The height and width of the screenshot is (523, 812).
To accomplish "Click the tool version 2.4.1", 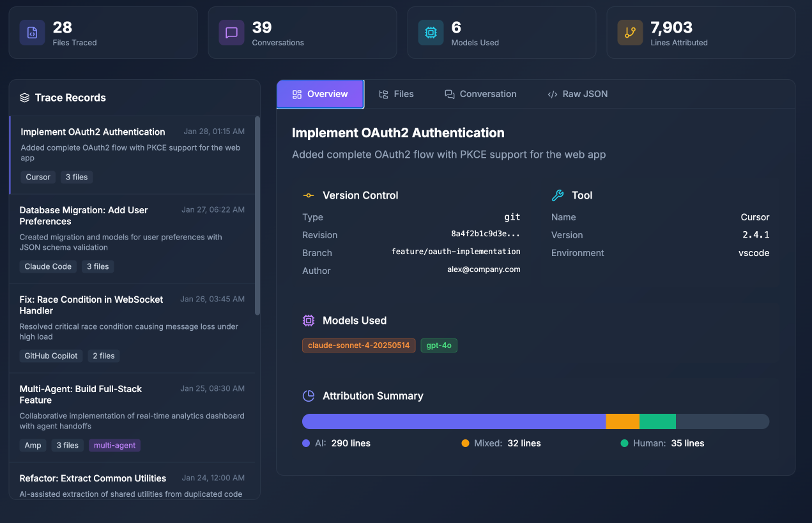I will pos(756,235).
